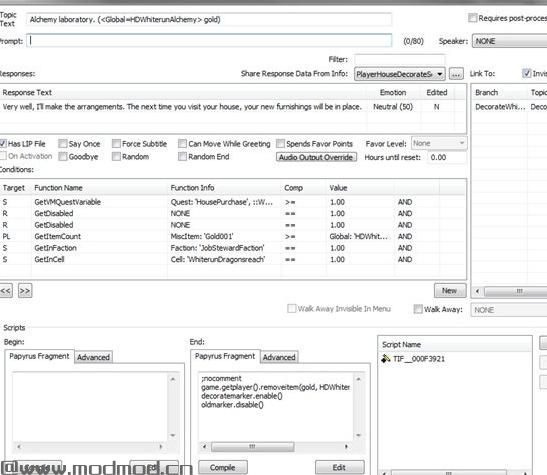
Task: Click inside Begin Papyrus fragment box
Action: point(90,407)
